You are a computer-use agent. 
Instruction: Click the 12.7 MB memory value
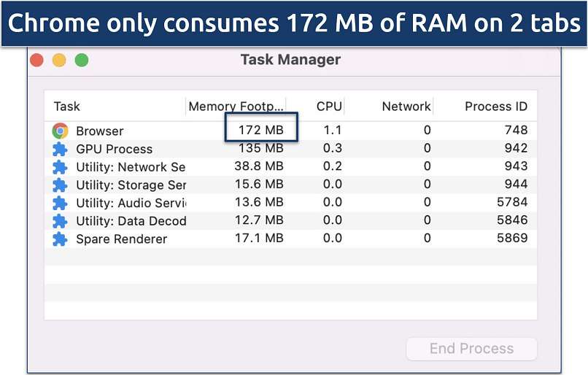259,220
